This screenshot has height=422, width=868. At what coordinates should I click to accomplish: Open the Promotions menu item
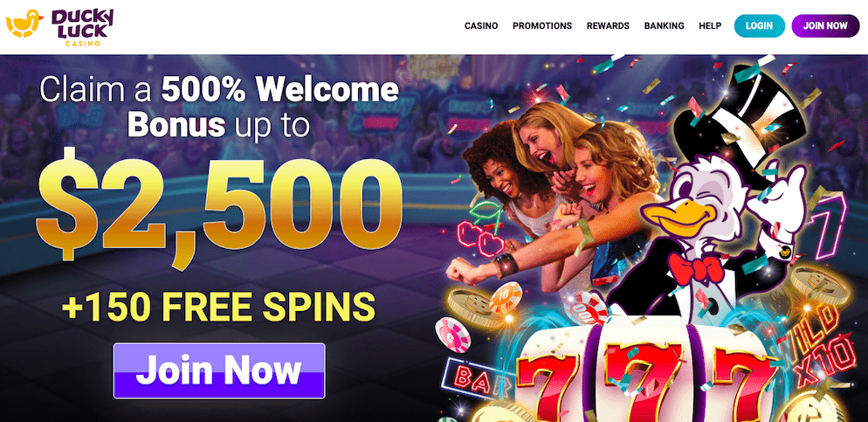pos(542,25)
